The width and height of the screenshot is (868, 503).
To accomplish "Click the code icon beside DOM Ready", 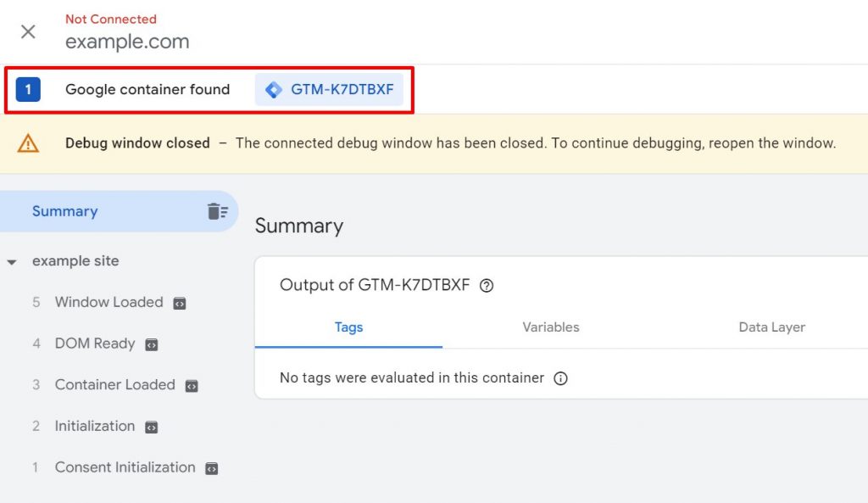I will tap(151, 344).
